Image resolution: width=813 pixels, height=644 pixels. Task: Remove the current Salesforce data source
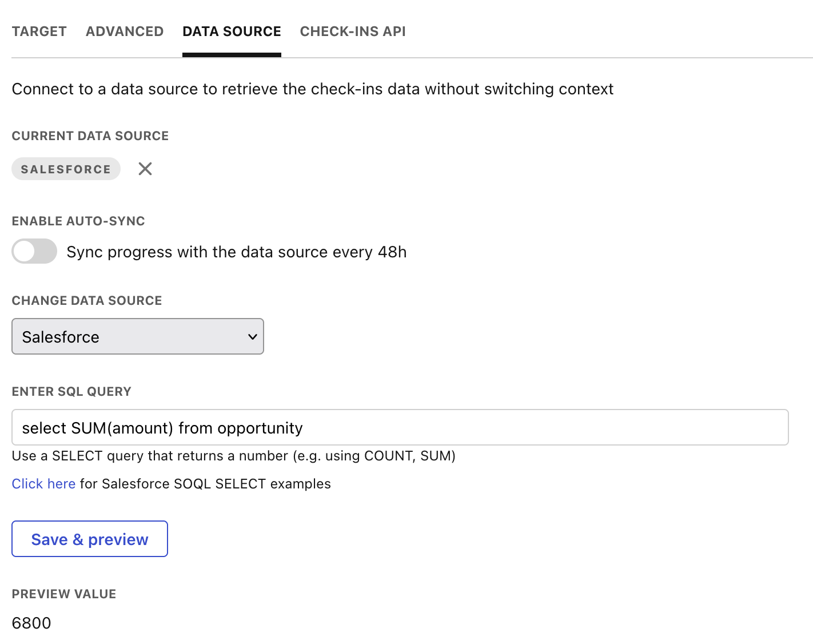tap(145, 169)
